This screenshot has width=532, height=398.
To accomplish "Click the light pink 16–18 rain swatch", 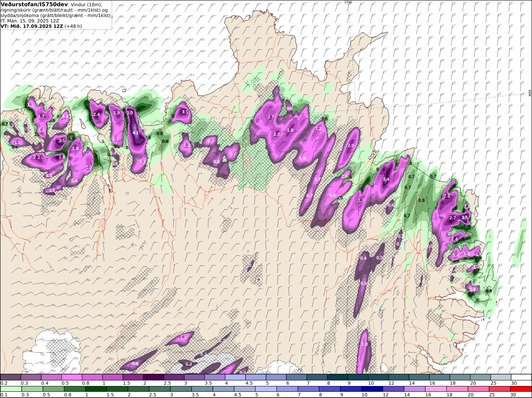I will point(436,389).
